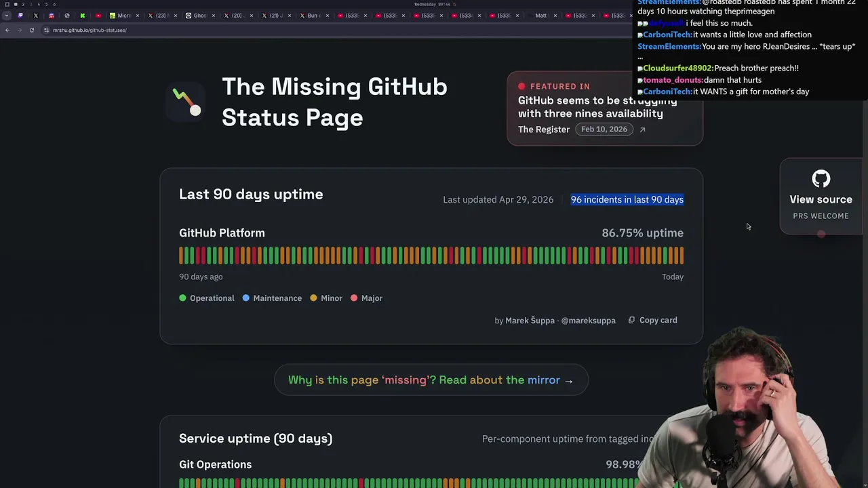Click the 86.75% uptime value
Viewport: 868px width, 488px height.
642,233
